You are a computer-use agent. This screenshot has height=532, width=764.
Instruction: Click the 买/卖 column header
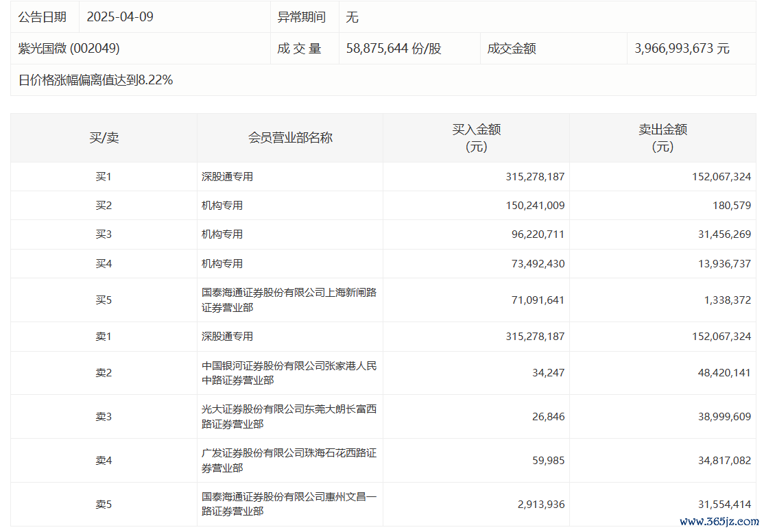(104, 138)
